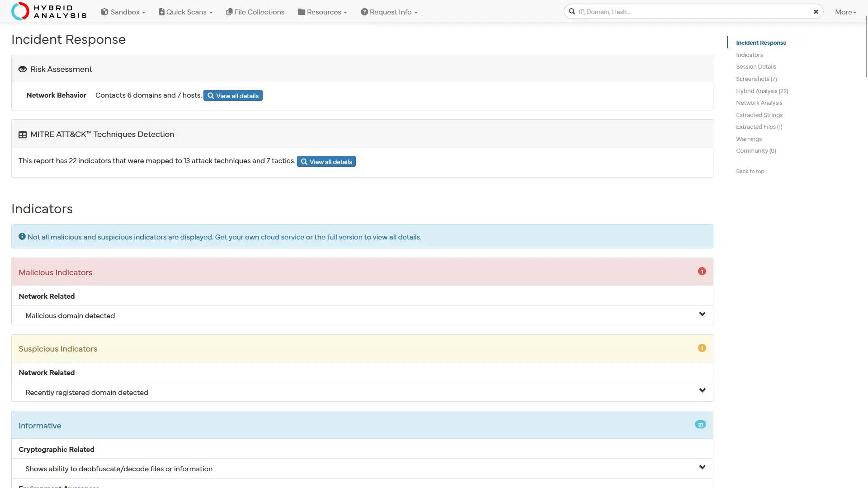Jump to Incident Response section in sidebar
This screenshot has height=488, width=868.
761,43
